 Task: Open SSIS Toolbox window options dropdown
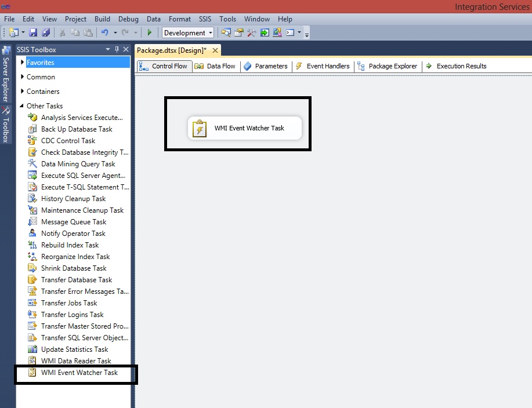pyautogui.click(x=108, y=49)
